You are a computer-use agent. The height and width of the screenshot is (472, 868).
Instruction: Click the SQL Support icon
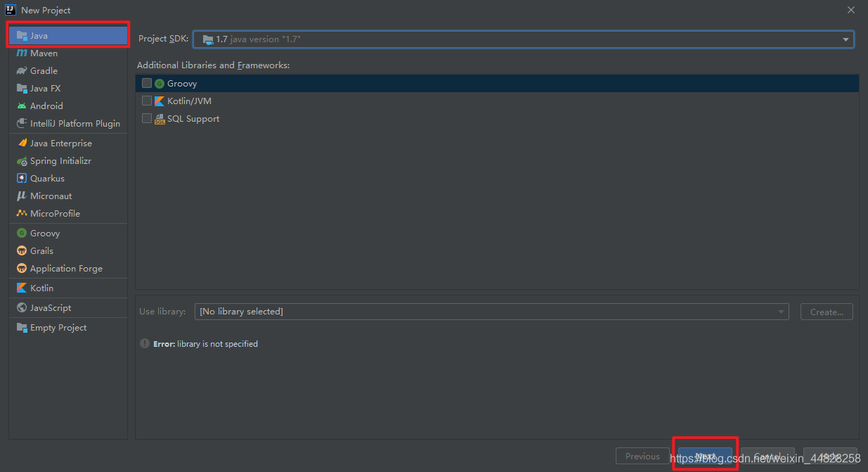160,119
